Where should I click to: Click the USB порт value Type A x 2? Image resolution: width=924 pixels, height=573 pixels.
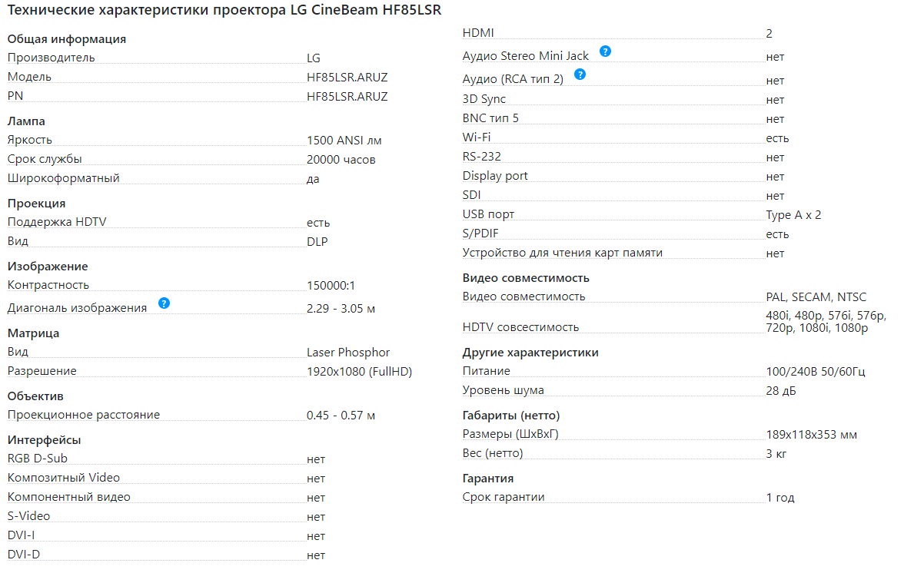[x=794, y=216]
